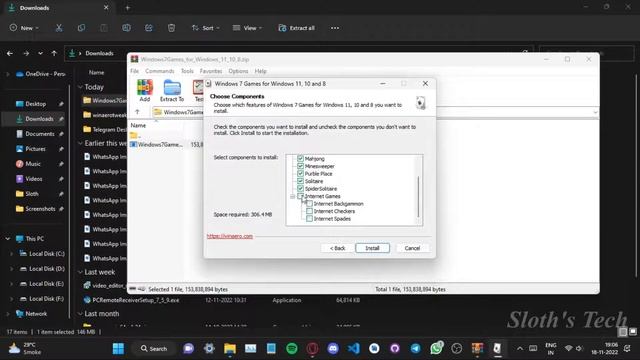Uncheck the Minesweeper component
The height and width of the screenshot is (360, 640).
coord(300,166)
